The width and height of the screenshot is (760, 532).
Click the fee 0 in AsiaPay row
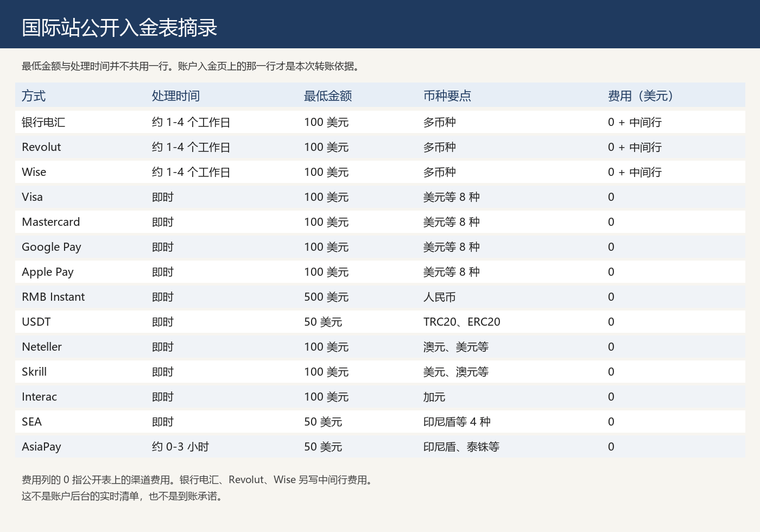[x=611, y=447]
